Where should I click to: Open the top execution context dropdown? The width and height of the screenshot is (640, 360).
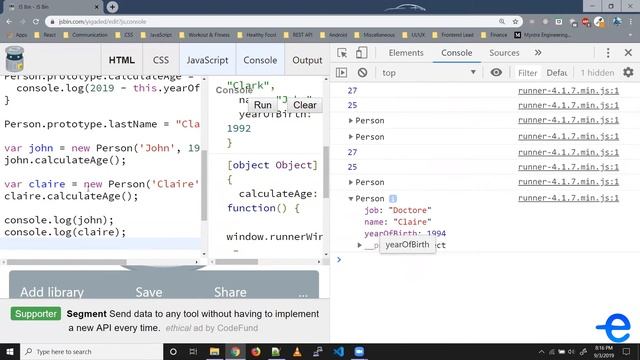tap(429, 73)
